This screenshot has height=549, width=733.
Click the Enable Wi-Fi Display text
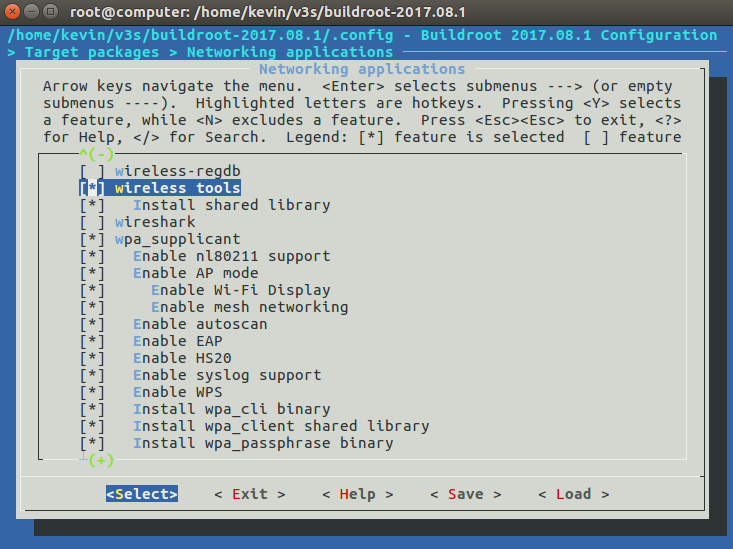tap(241, 290)
